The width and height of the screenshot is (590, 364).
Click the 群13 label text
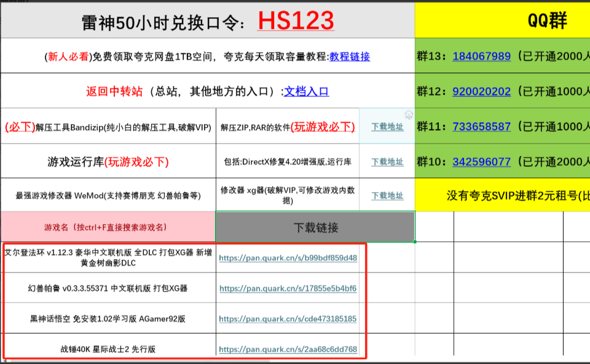coord(431,56)
